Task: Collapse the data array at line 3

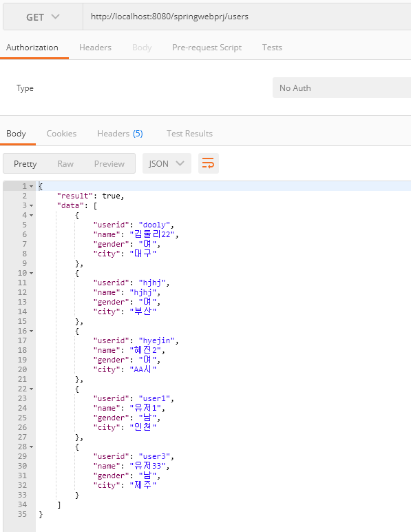Action: [x=31, y=205]
